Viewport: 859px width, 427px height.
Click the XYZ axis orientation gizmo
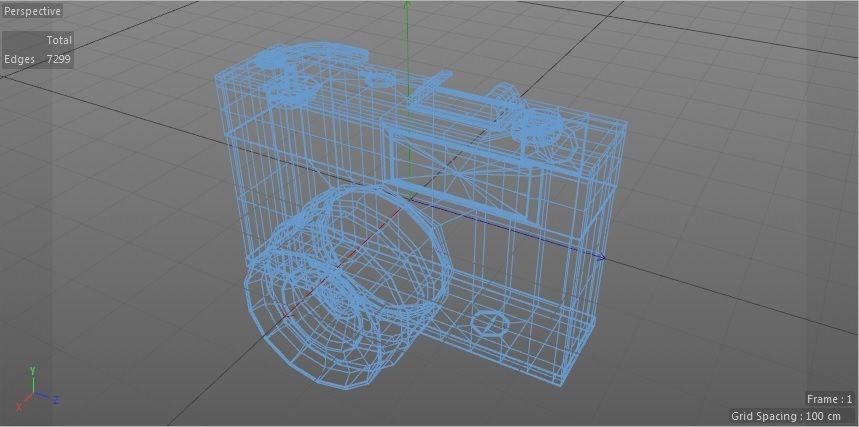36,390
